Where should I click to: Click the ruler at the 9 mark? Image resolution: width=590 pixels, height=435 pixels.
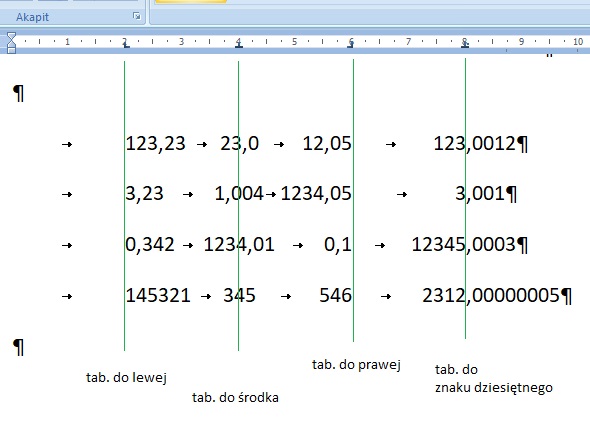point(521,41)
